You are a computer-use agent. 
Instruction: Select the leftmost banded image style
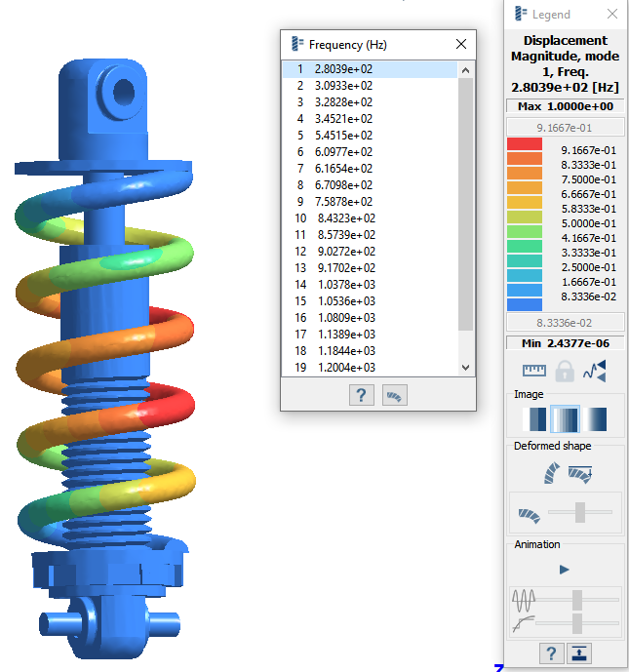click(534, 419)
